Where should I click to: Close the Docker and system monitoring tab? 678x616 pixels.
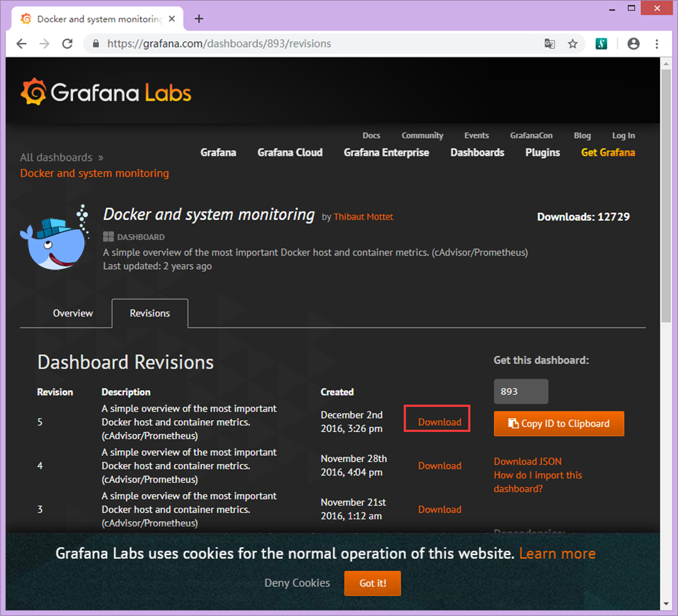point(171,19)
